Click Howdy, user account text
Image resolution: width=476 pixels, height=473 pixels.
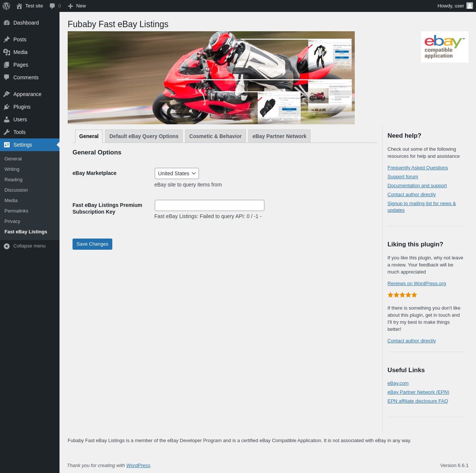click(451, 6)
